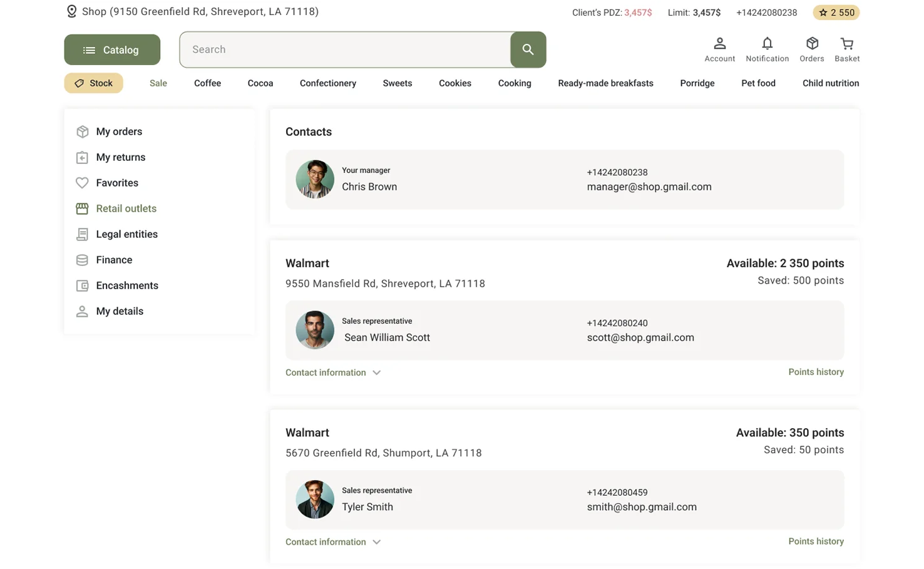This screenshot has height=569, width=924.
Task: Go to Legal entities in sidebar
Action: click(x=127, y=234)
